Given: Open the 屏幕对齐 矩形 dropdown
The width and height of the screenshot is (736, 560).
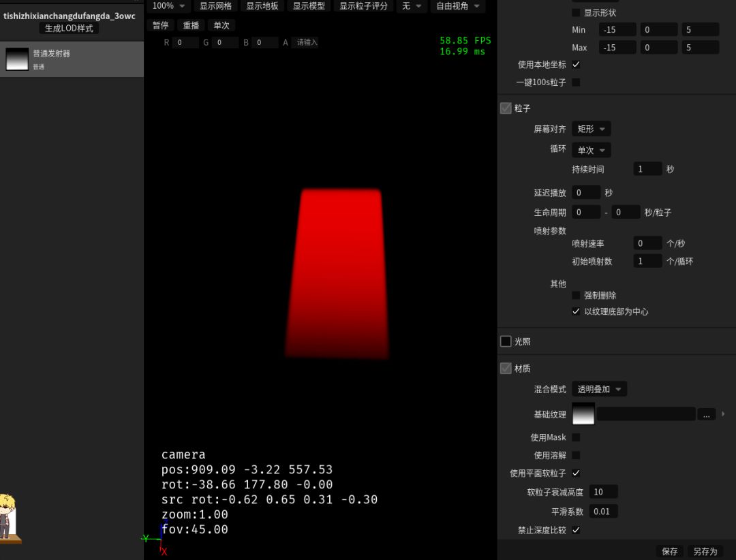Looking at the screenshot, I should (591, 129).
